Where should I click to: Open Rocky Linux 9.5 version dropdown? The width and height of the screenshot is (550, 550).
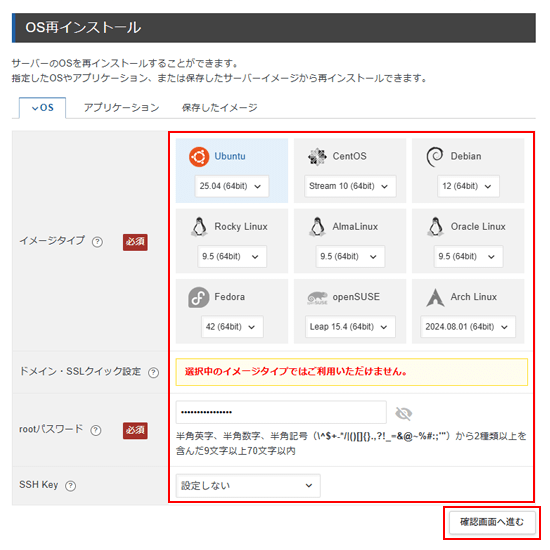click(x=232, y=256)
